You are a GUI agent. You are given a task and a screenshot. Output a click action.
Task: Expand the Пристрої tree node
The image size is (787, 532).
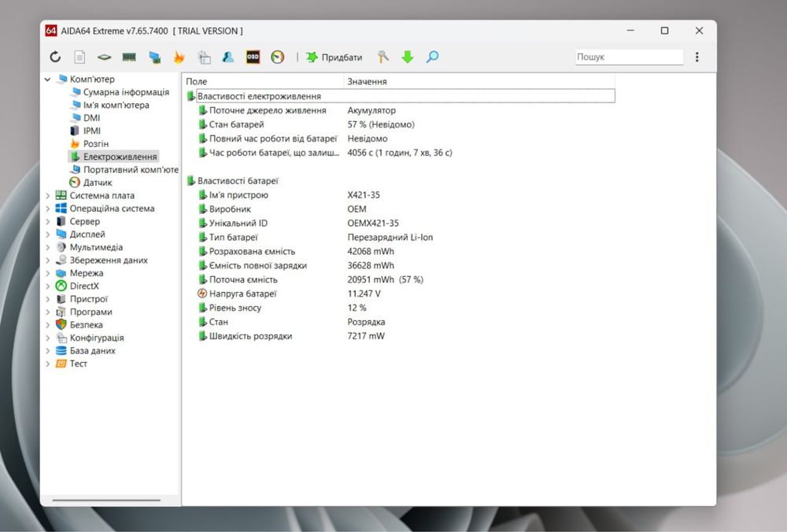click(48, 299)
